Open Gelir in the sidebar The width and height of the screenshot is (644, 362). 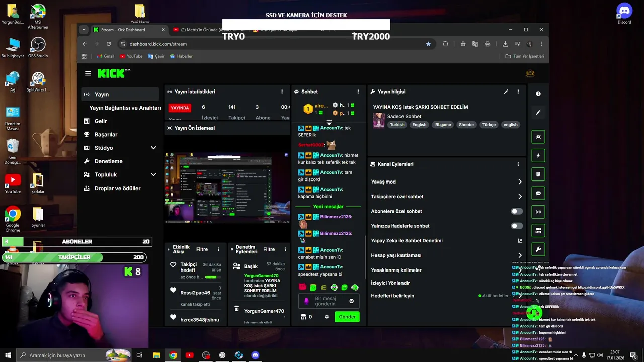coord(121,121)
